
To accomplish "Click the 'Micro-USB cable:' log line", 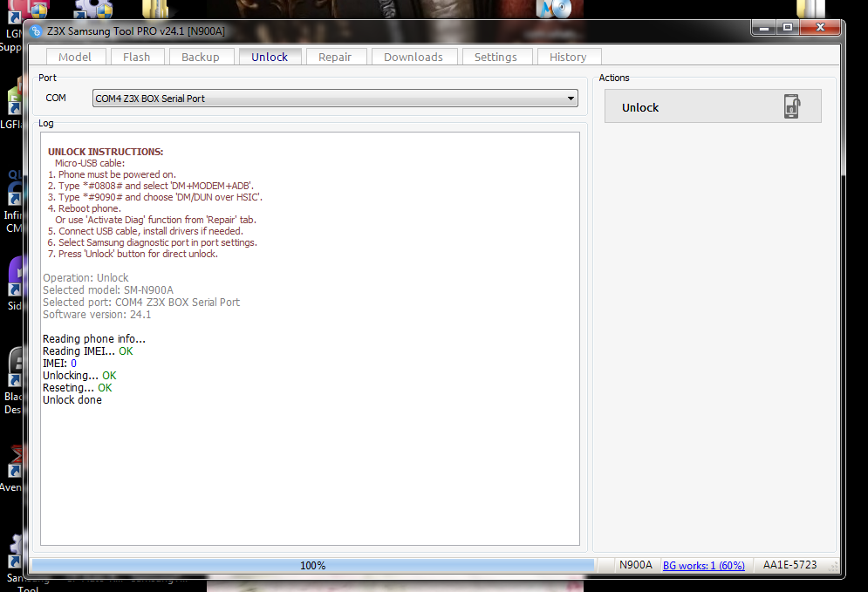I will [x=90, y=163].
